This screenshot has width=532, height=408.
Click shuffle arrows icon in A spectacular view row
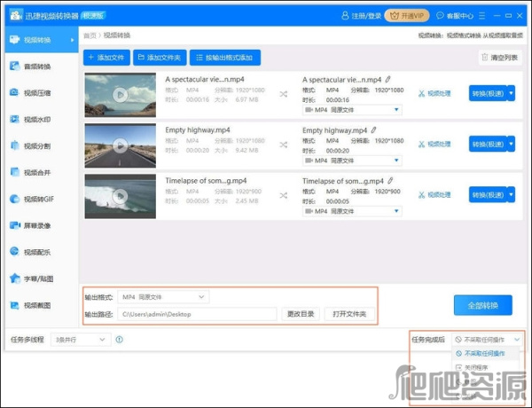[x=284, y=94]
